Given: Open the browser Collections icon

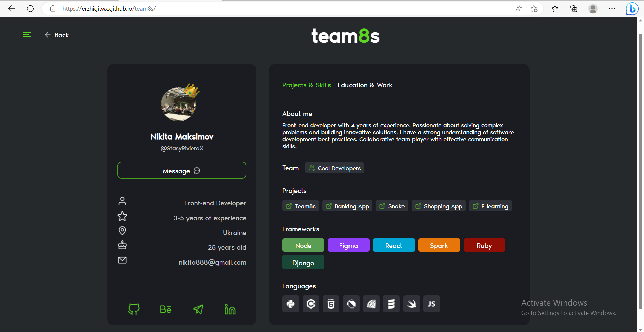Looking at the screenshot, I should tap(574, 9).
